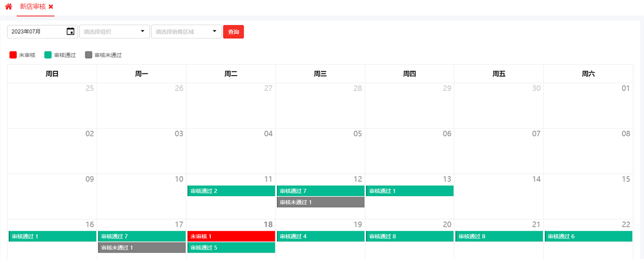The height and width of the screenshot is (259, 644).
Task: Expand the 请选择组织 dropdown
Action: point(114,32)
